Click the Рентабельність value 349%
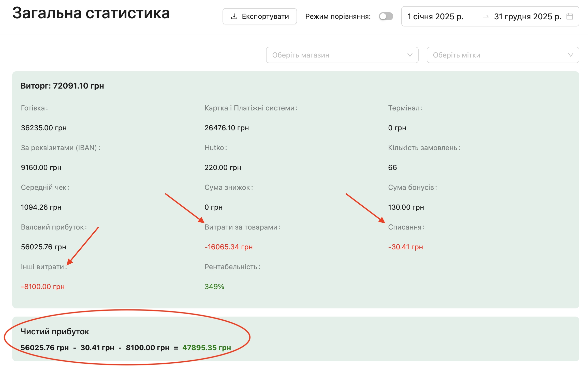Image resolution: width=588 pixels, height=370 pixels. 214,287
